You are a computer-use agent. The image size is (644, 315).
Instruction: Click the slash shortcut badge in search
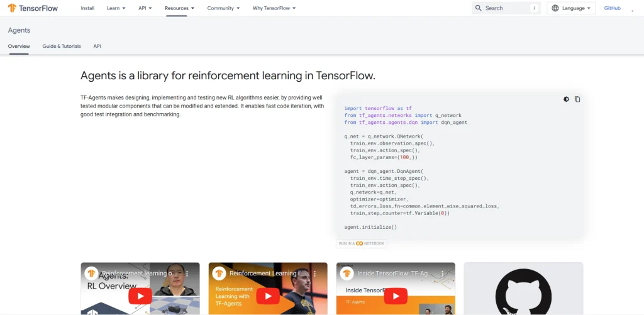pyautogui.click(x=535, y=8)
